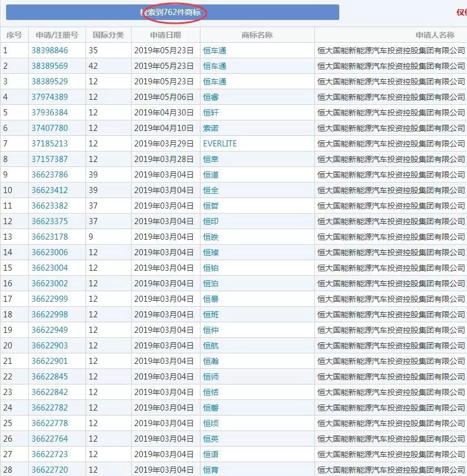Open the 恒师 trademark link

click(x=210, y=377)
